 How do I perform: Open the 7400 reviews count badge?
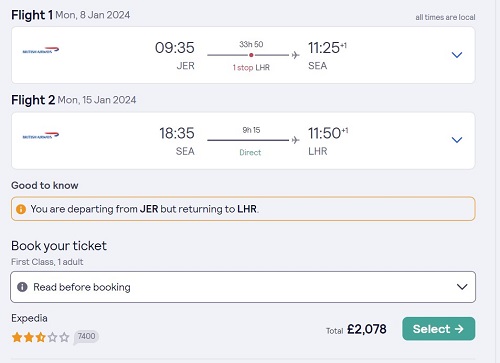coord(86,336)
